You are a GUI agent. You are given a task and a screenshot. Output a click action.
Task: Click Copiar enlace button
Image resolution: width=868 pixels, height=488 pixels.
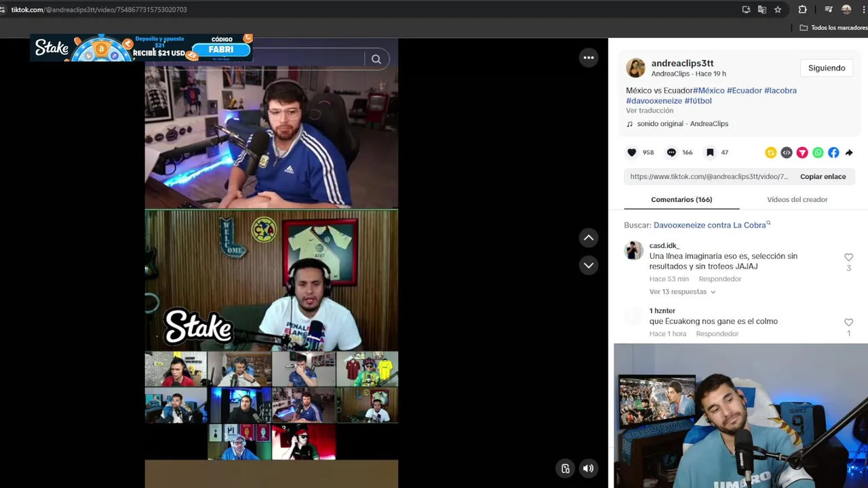(x=823, y=176)
